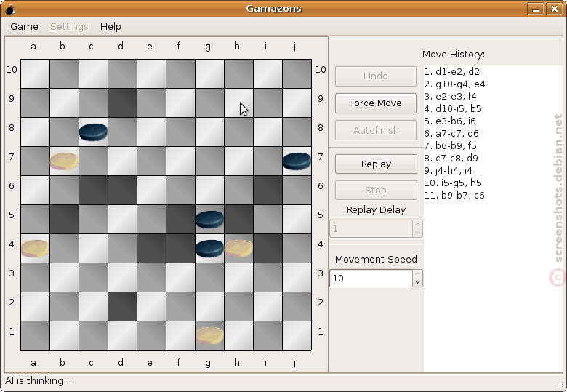This screenshot has height=392, width=567.
Task: Click the Stop button
Action: click(376, 190)
